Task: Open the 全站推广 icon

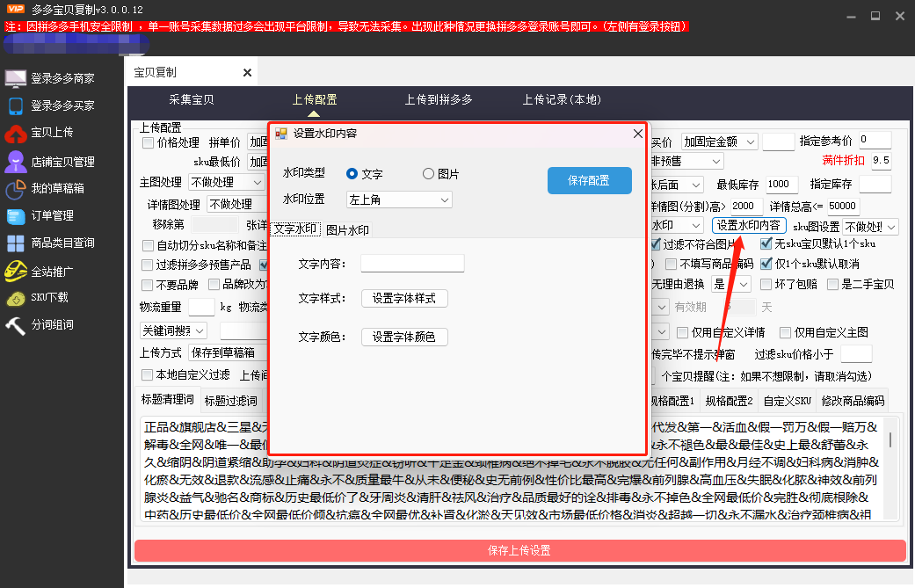Action: point(16,272)
